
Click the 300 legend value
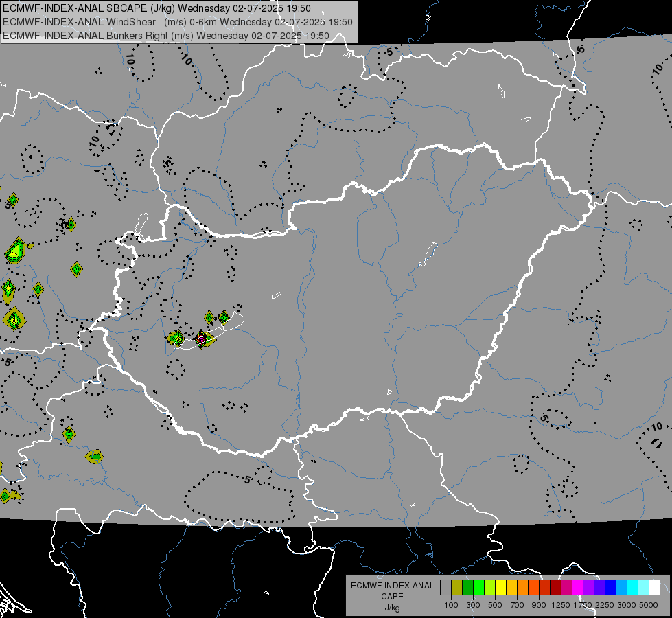[473, 605]
